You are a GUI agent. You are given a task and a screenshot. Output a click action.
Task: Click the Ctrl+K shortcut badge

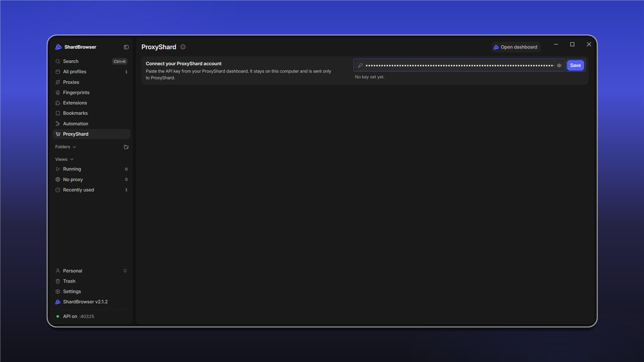point(119,62)
